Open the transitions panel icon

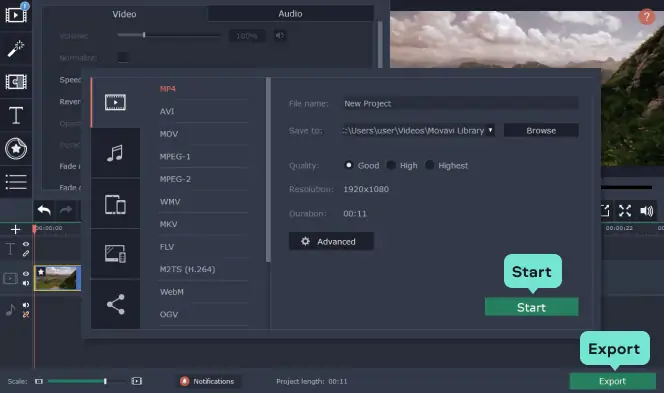16,81
